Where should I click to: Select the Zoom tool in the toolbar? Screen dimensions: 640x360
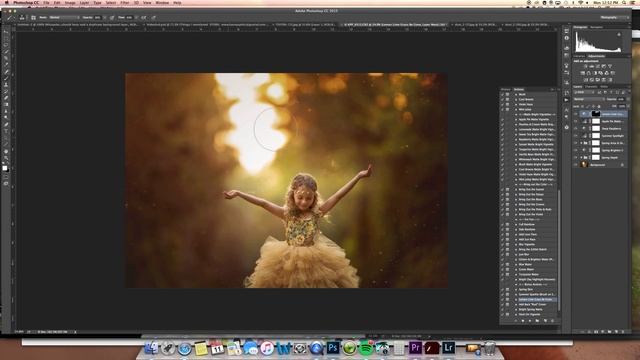pos(6,158)
